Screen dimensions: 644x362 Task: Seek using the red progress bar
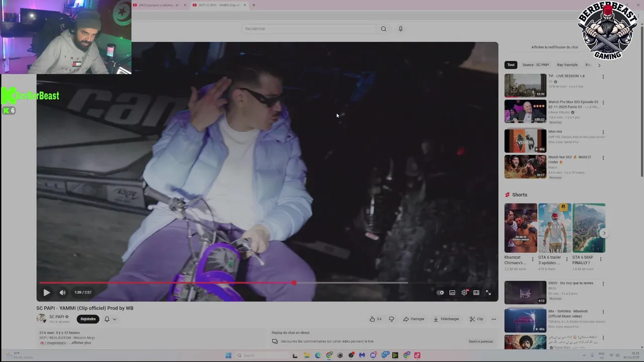(x=224, y=283)
